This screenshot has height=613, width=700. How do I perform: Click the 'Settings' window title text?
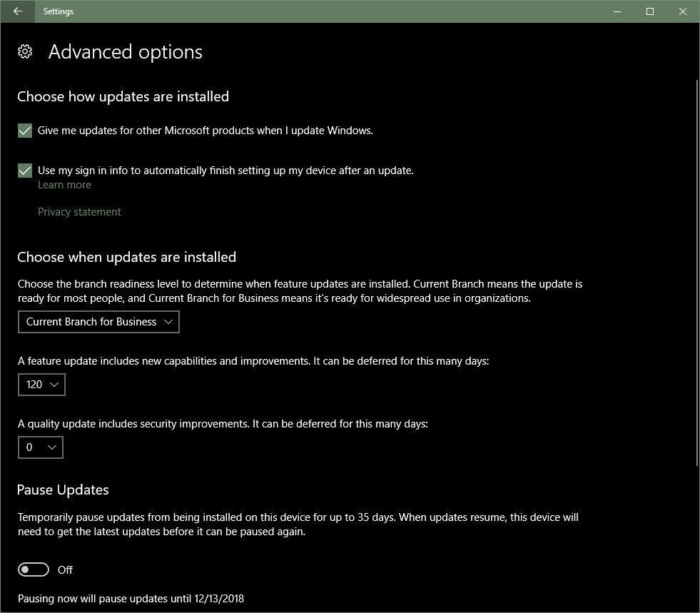point(58,12)
